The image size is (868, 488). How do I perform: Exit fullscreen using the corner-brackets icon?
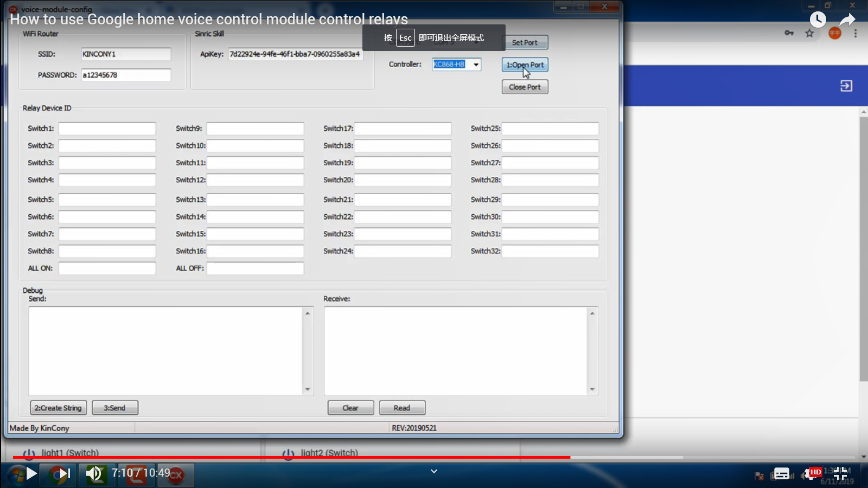pyautogui.click(x=840, y=473)
